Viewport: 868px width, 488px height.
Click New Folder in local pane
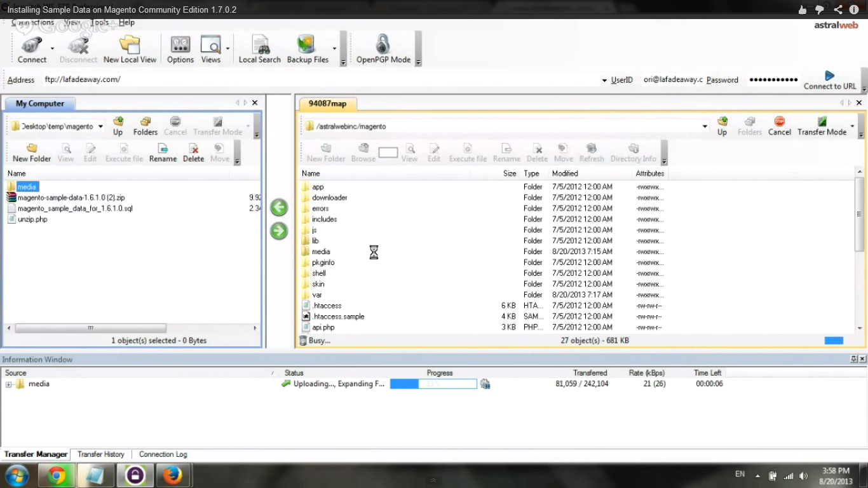coord(32,152)
